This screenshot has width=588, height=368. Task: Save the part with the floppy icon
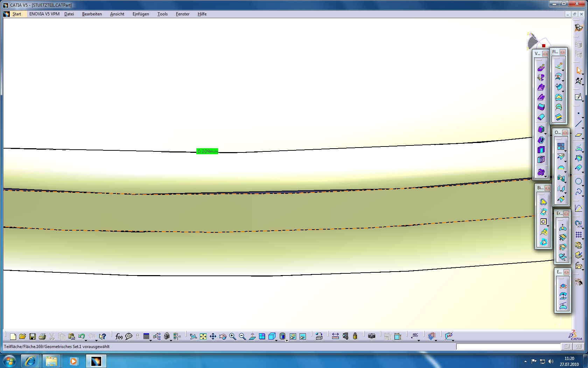(x=33, y=336)
